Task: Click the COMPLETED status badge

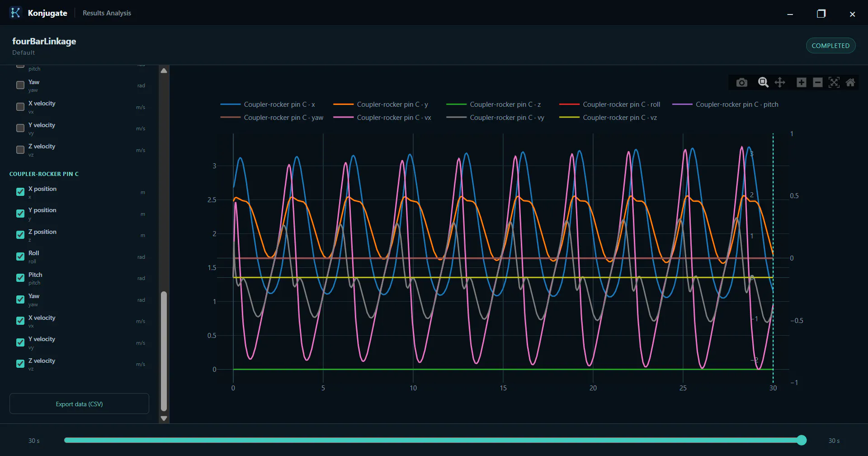Action: click(830, 46)
